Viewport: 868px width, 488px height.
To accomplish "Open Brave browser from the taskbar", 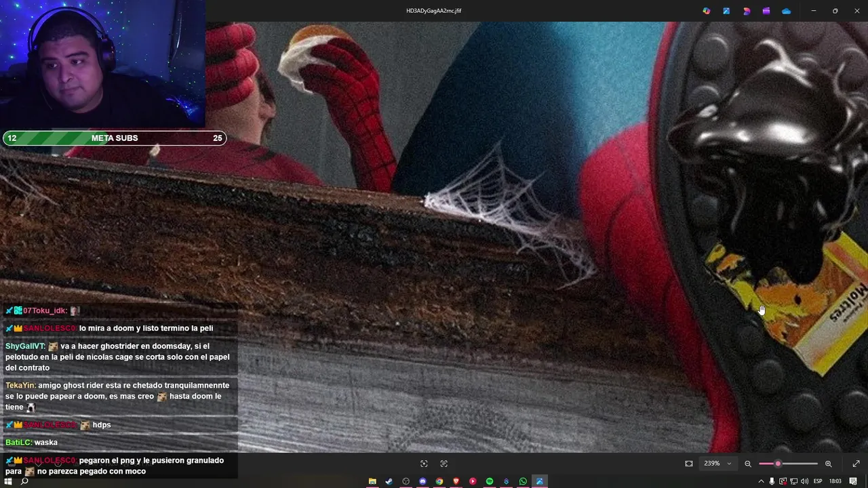I will coord(456,481).
